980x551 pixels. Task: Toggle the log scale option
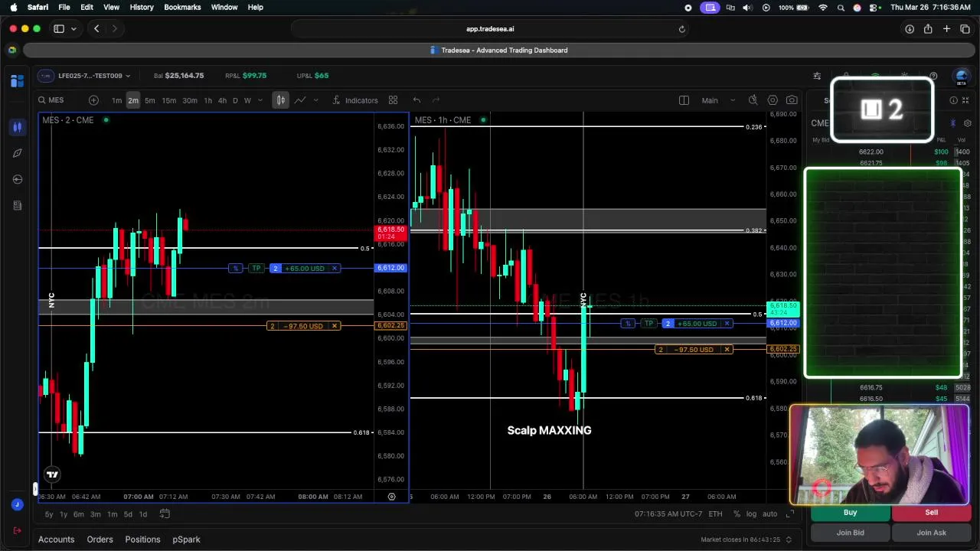coord(751,514)
